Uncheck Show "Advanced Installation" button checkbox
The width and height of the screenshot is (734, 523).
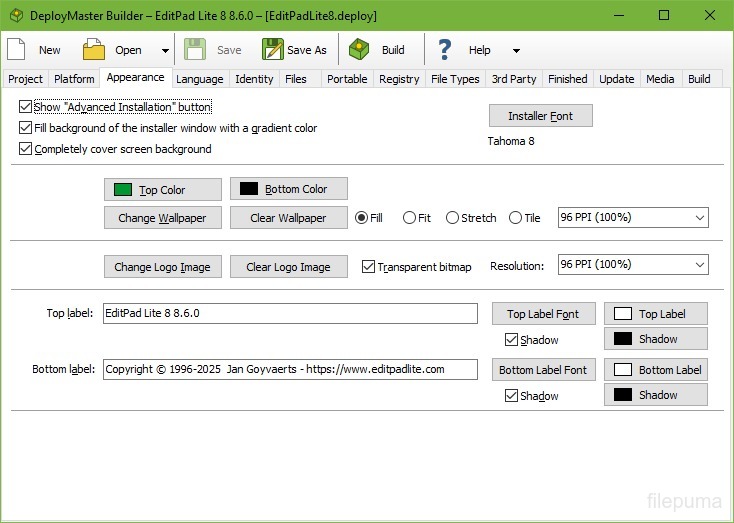point(26,107)
